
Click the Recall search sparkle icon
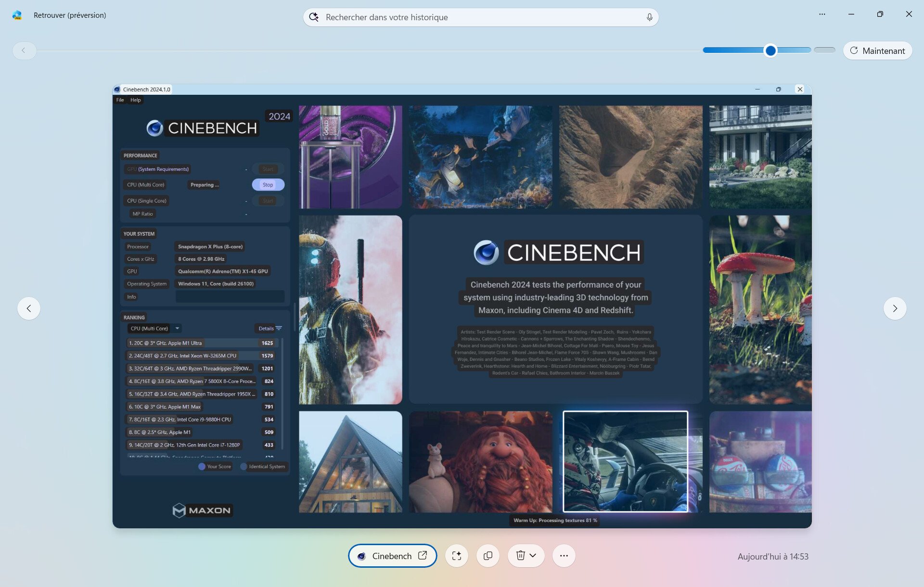(314, 17)
